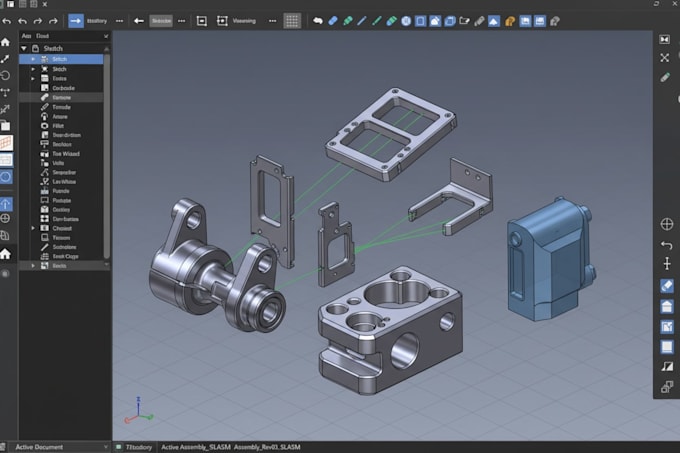Click the green pencil icon in right panel
Image resolution: width=680 pixels, height=453 pixels.
pyautogui.click(x=665, y=78)
